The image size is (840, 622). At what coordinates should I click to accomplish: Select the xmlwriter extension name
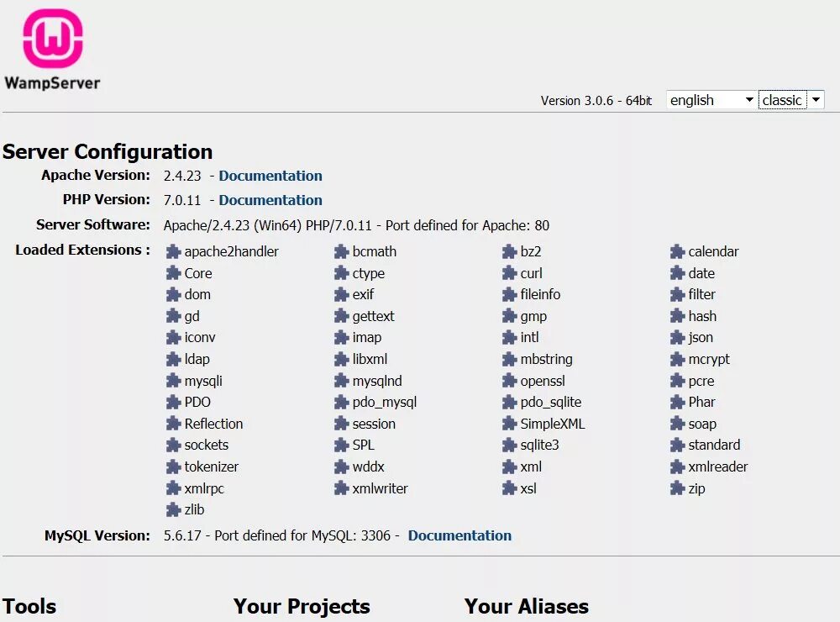point(380,488)
